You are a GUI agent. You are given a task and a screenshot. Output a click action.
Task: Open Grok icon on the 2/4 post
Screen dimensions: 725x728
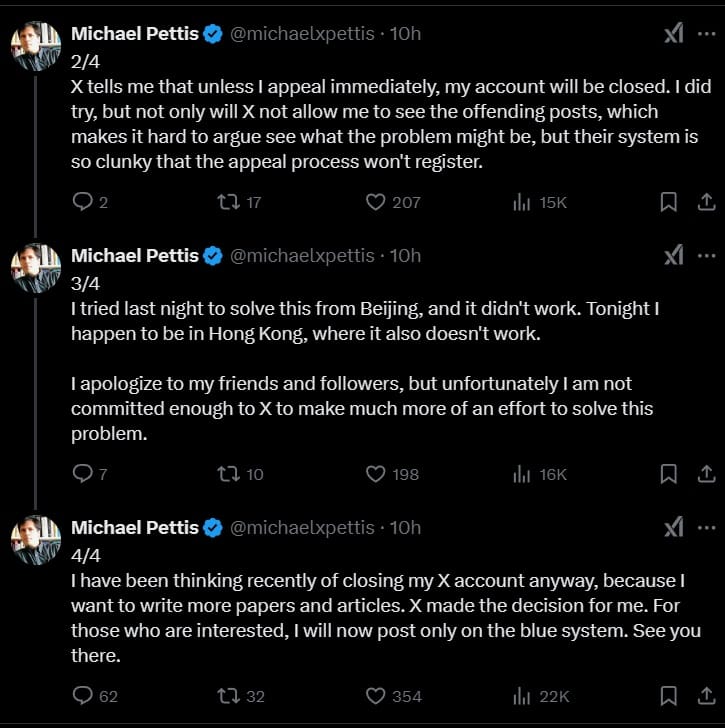point(674,34)
